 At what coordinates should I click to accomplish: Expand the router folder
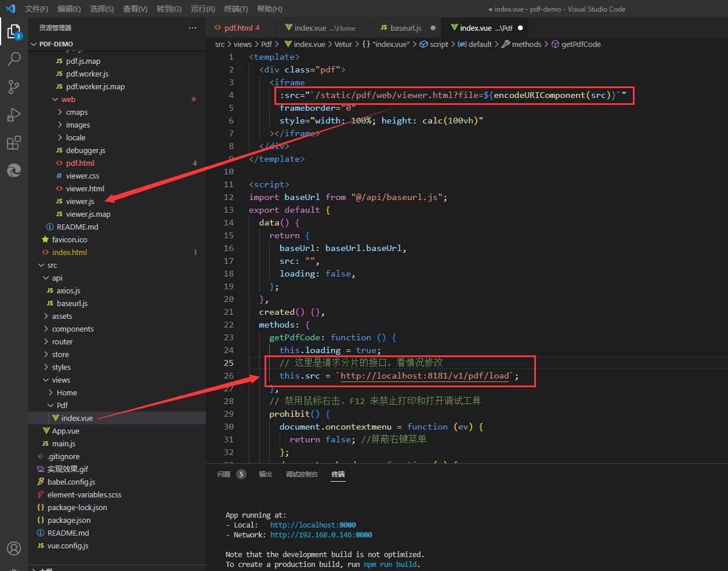point(117,341)
